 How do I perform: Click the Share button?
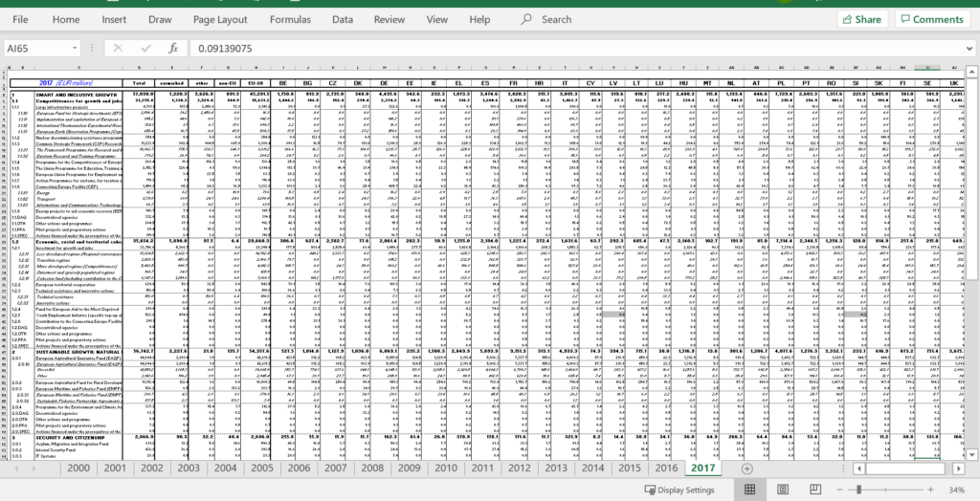point(861,19)
